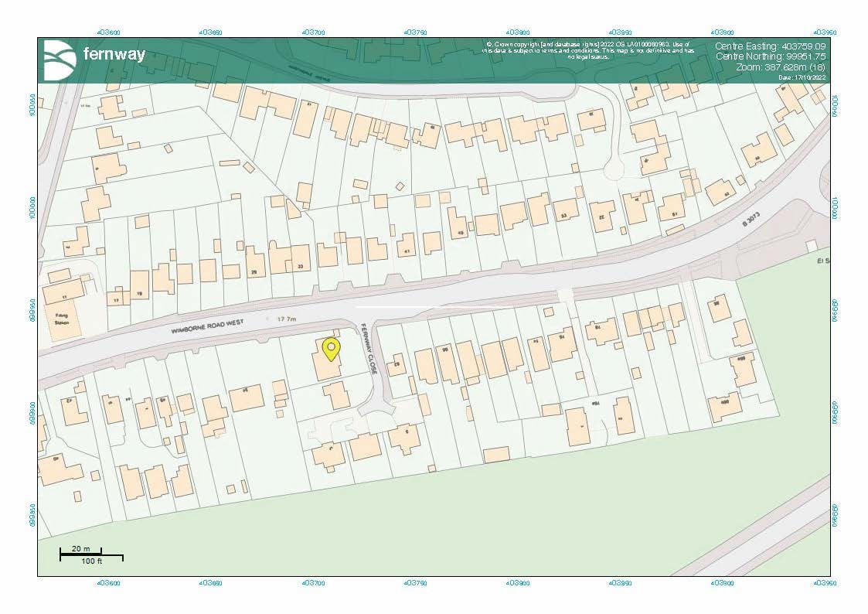Select house number 53 near B 3073
Image resolution: width=868 pixels, height=614 pixels.
point(564,215)
